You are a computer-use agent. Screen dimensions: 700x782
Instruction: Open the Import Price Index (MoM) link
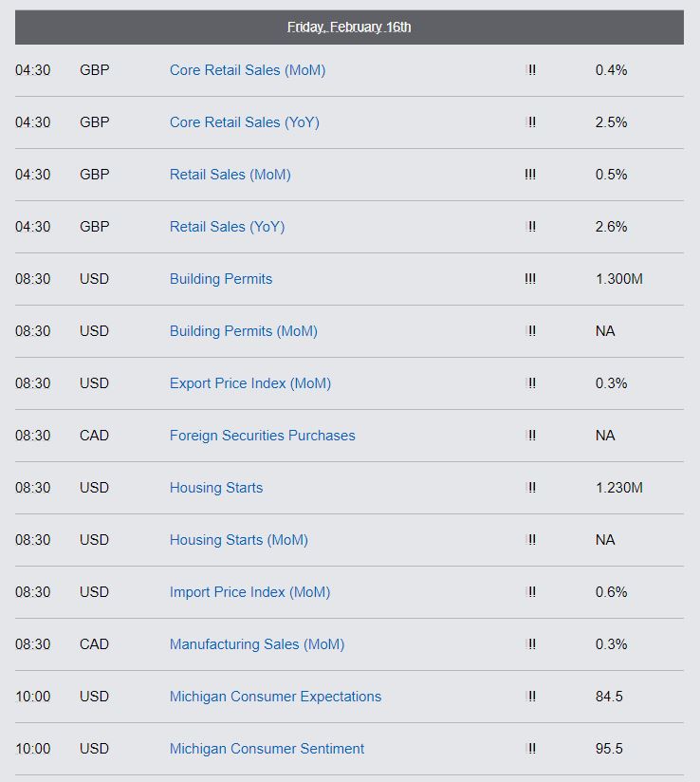tap(249, 592)
